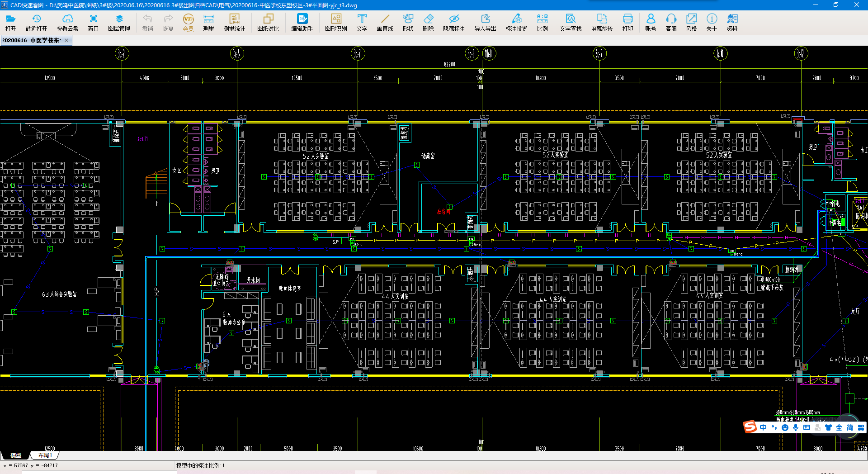The width and height of the screenshot is (868, 474).
Task: Open the Sogou toolbox grid icon
Action: pos(861,427)
